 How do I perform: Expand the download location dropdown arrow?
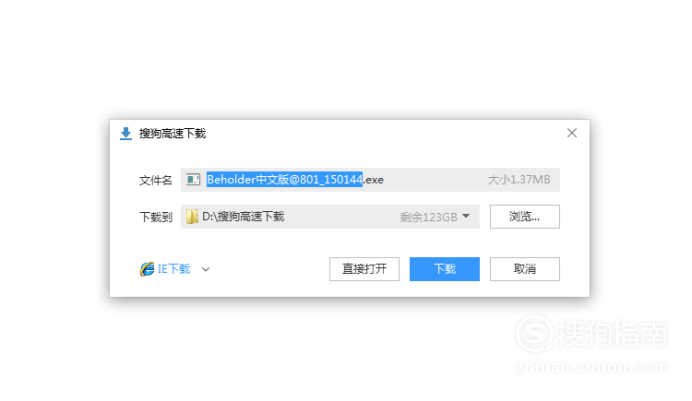point(466,216)
